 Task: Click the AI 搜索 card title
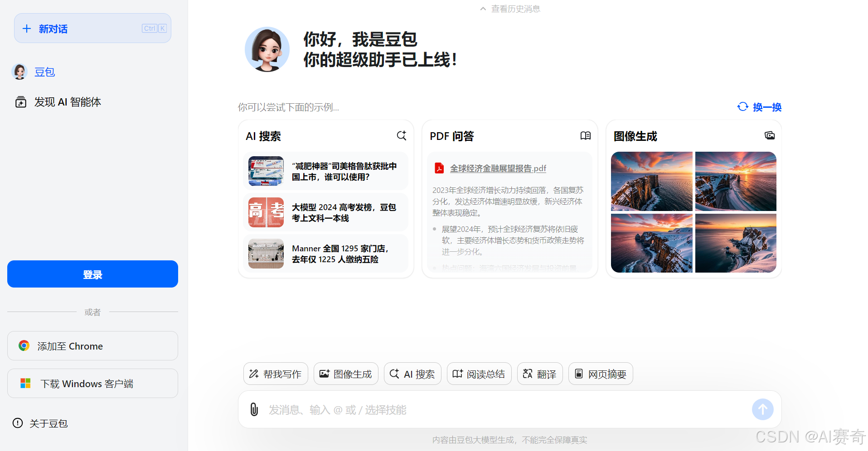click(263, 136)
